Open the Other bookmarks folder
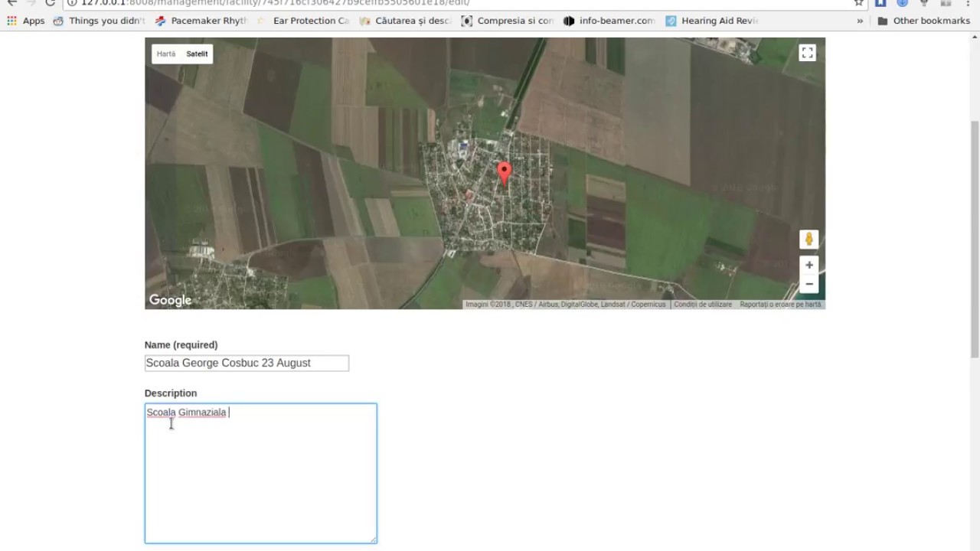 pyautogui.click(x=923, y=21)
